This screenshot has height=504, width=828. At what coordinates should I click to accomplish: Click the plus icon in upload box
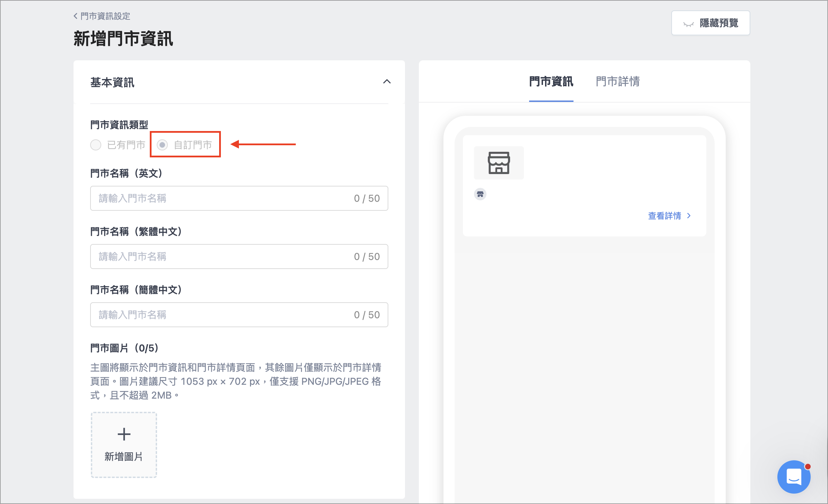pos(124,434)
